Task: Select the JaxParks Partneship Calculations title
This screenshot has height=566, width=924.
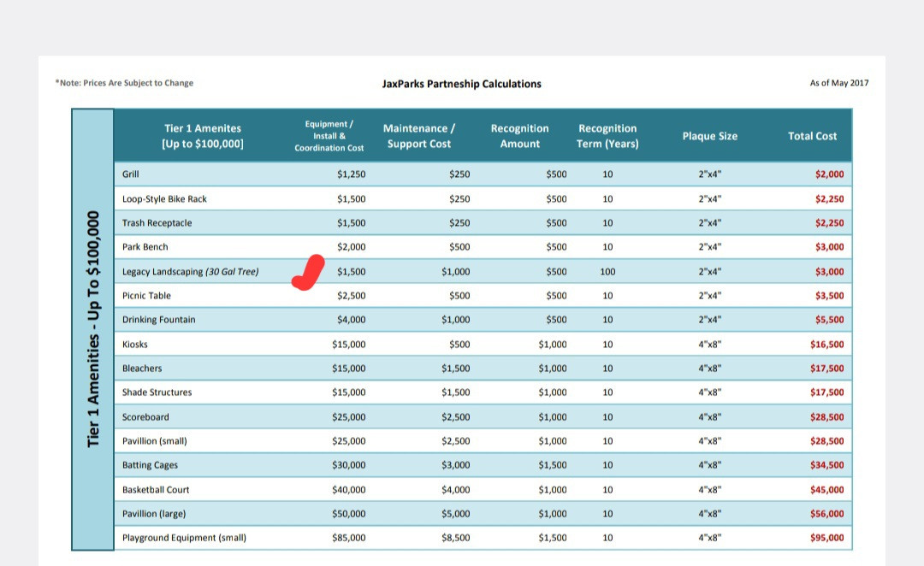Action: pyautogui.click(x=461, y=84)
